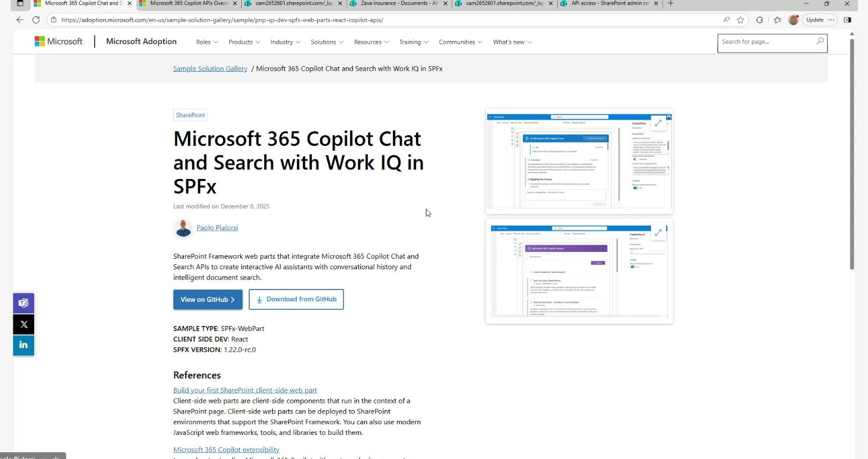
Task: Click Download from GitHub button
Action: pos(296,300)
